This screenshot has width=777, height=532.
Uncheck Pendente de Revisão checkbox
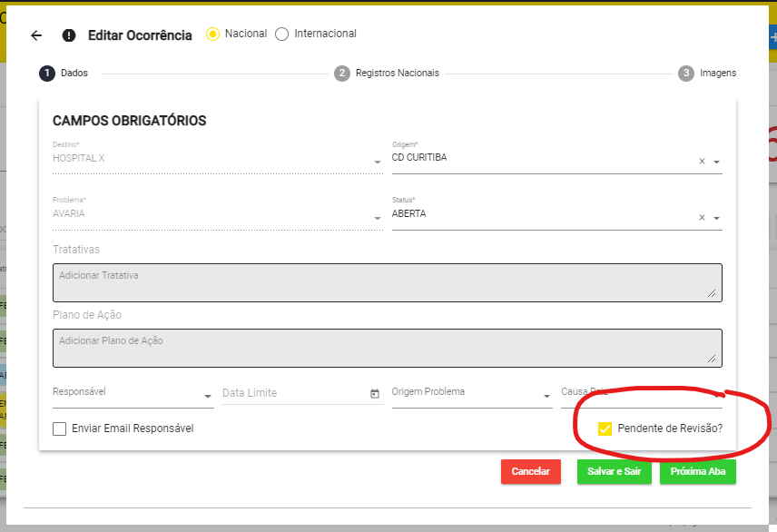605,429
